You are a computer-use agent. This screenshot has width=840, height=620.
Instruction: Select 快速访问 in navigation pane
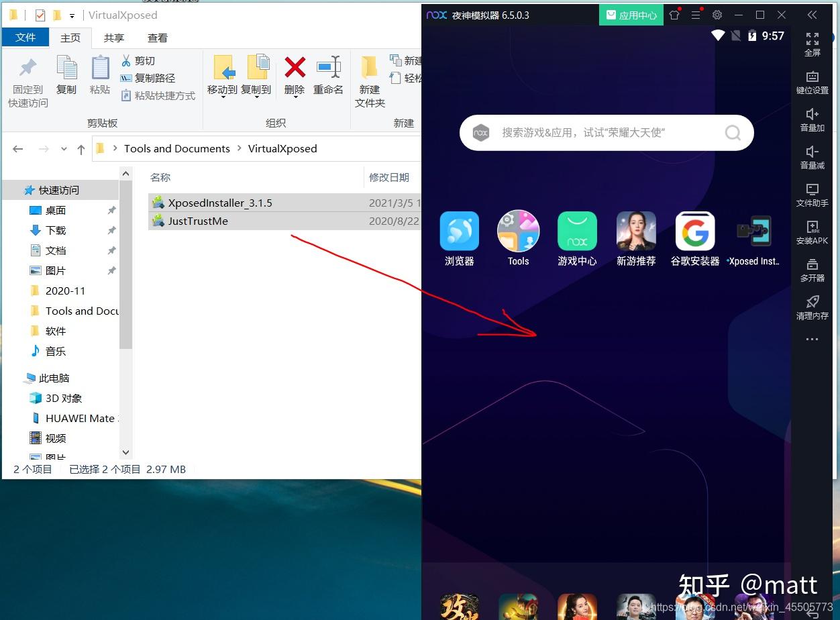pos(59,190)
